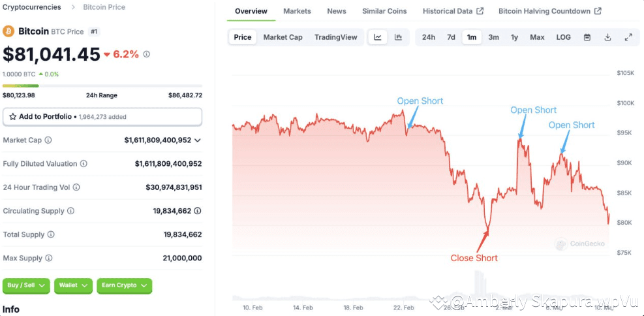Click the Close Short chart annotation

pos(474,258)
